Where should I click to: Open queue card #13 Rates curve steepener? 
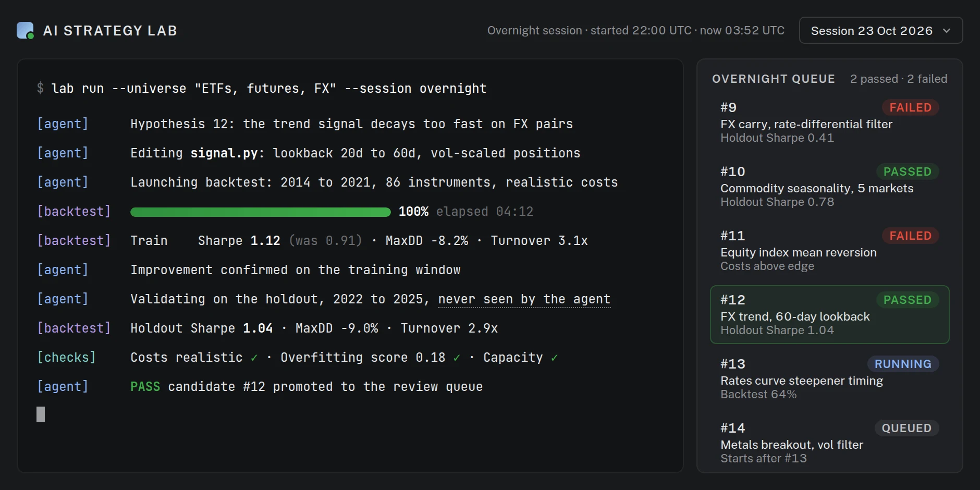[829, 378]
